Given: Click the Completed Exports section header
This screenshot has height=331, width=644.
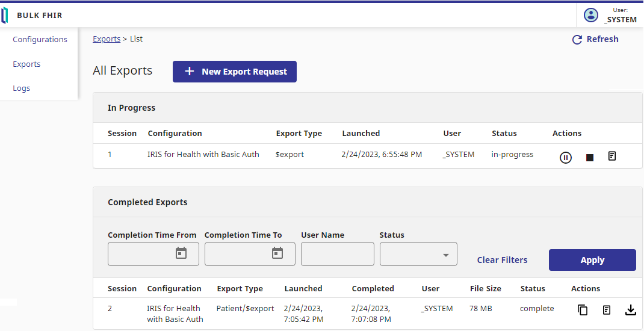Looking at the screenshot, I should 147,202.
